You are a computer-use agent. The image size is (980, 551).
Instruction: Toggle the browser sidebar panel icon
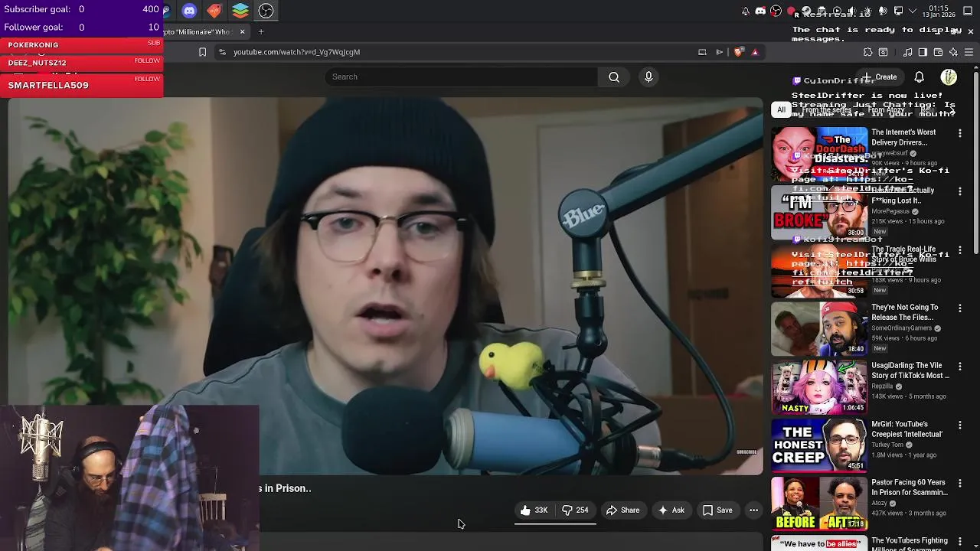click(923, 52)
